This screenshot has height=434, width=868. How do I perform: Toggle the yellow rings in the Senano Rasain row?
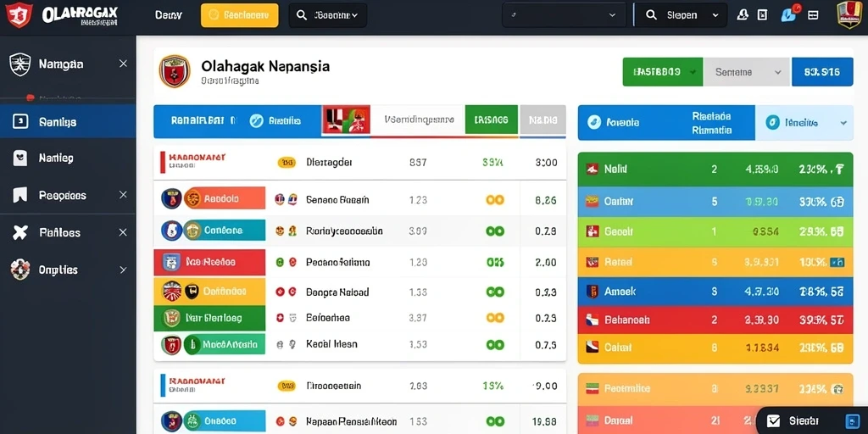pos(495,200)
